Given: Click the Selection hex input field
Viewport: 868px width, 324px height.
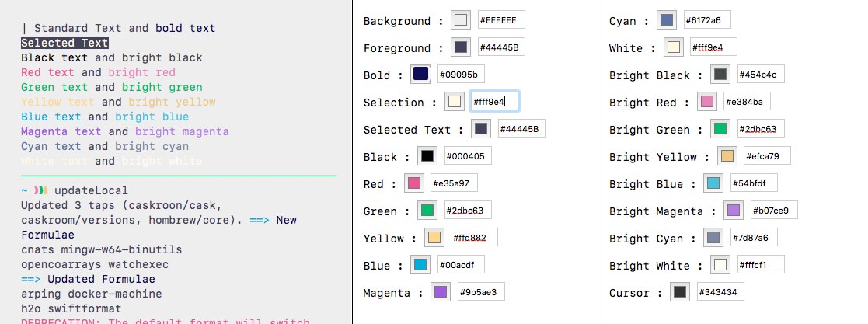Looking at the screenshot, I should (494, 102).
